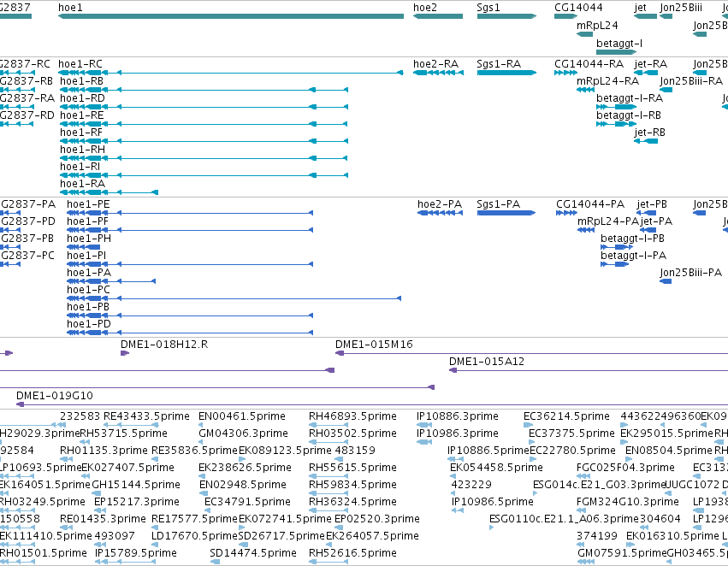Select the DME1-018H12.R label

tap(164, 345)
